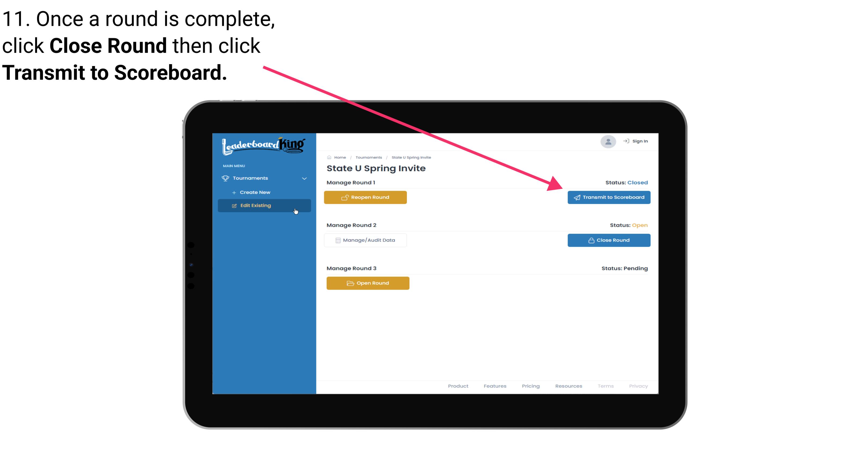
Task: Click the user profile avatar icon
Action: [607, 142]
